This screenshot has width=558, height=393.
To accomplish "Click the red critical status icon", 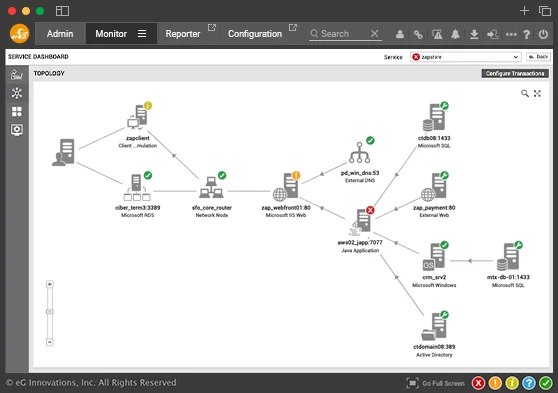I will click(x=478, y=383).
